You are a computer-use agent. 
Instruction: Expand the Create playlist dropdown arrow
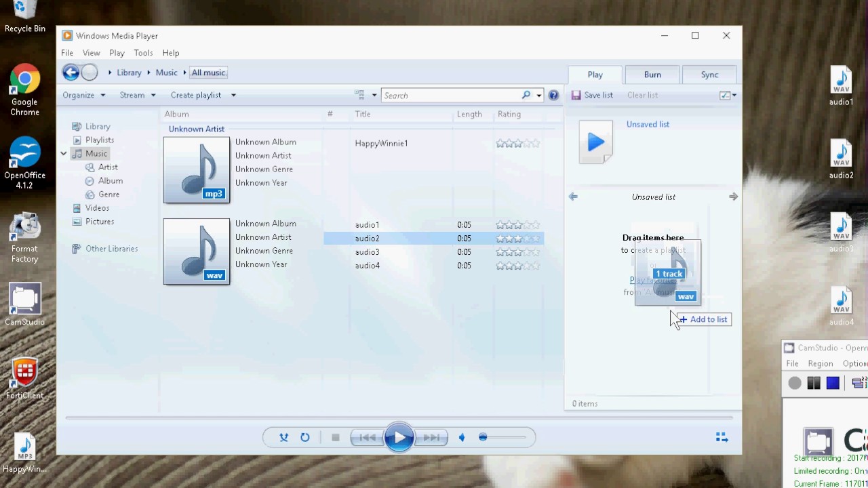233,96
